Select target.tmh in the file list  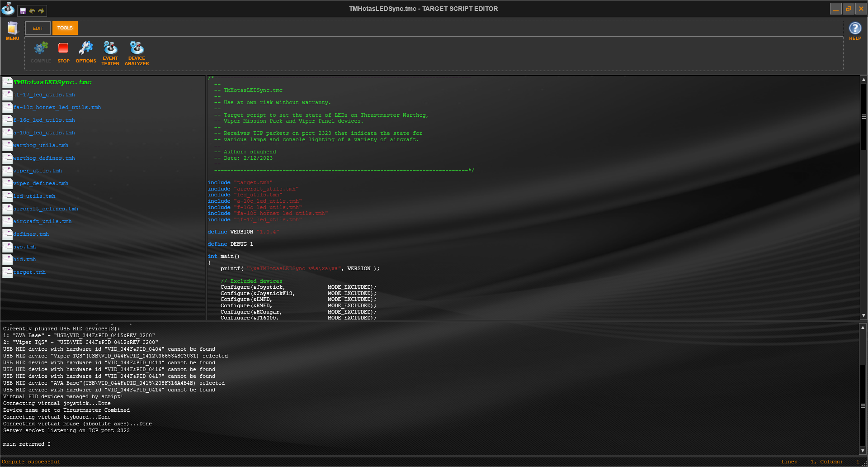[29, 272]
